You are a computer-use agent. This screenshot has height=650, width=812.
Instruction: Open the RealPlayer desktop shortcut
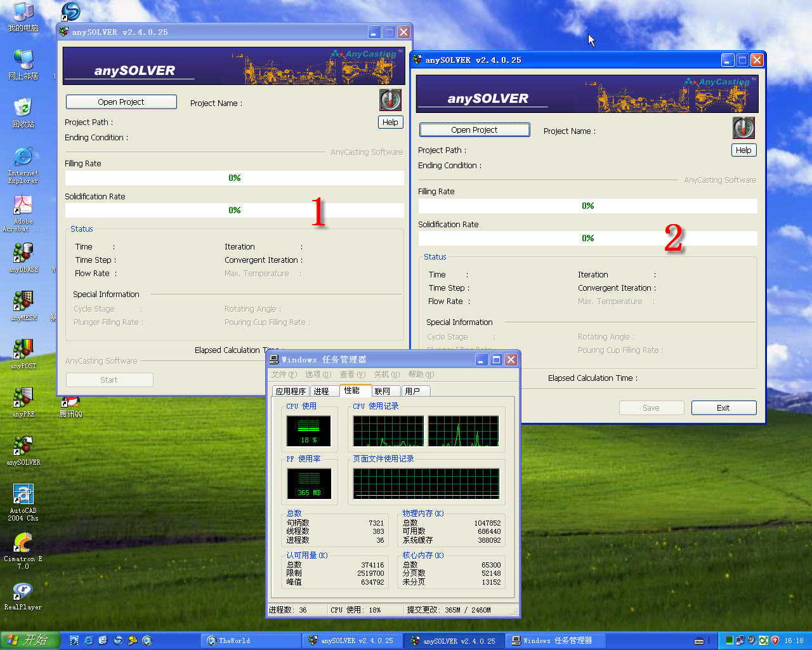(x=23, y=595)
